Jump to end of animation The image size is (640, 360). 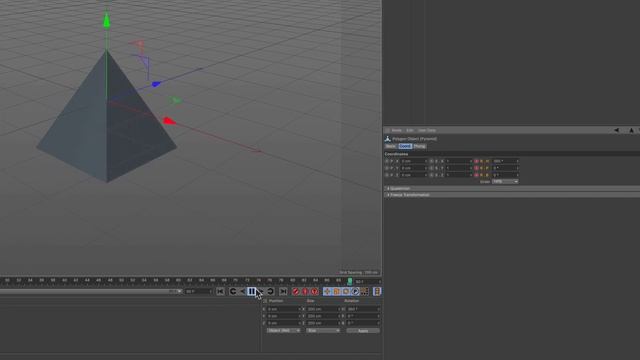(283, 291)
